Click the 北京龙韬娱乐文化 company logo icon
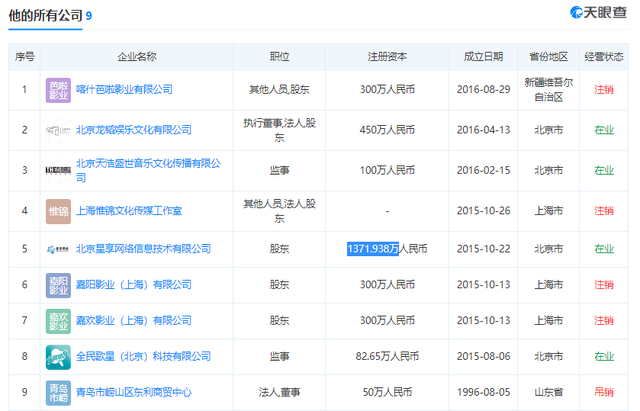Image resolution: width=640 pixels, height=411 pixels. tap(58, 131)
